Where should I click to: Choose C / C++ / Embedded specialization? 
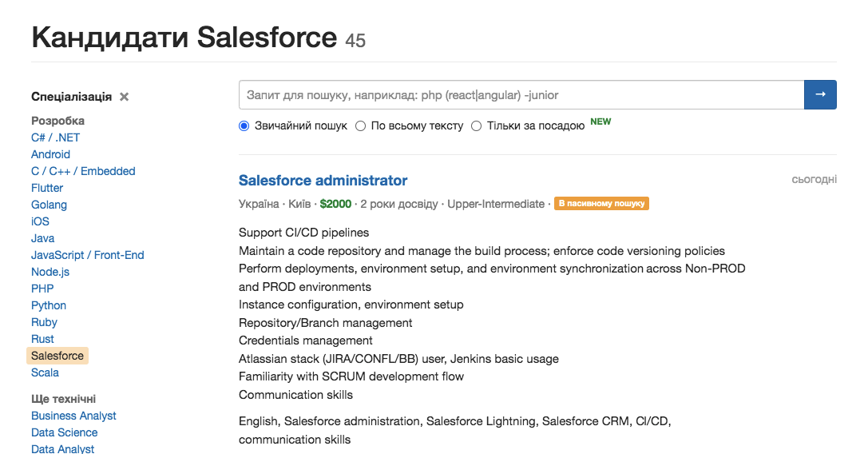pyautogui.click(x=83, y=171)
